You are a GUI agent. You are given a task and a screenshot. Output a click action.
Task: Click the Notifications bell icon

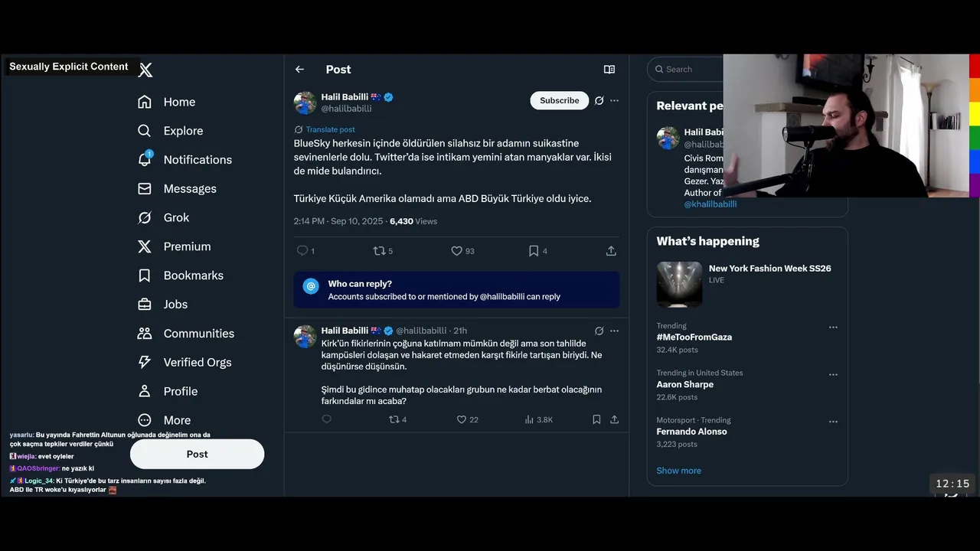(144, 159)
